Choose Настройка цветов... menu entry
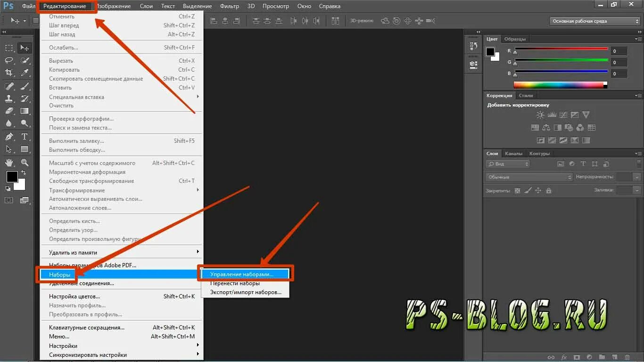 click(122, 296)
